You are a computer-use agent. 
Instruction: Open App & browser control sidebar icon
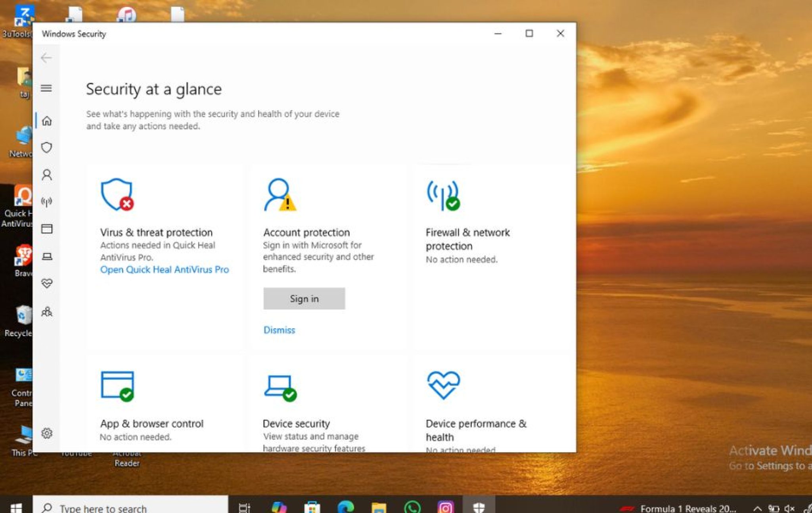(x=46, y=229)
